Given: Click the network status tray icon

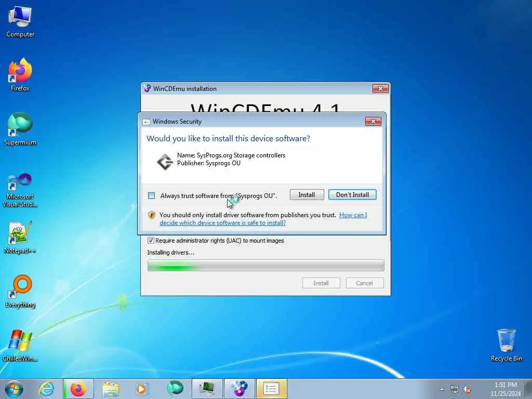Looking at the screenshot, I should coord(454,390).
